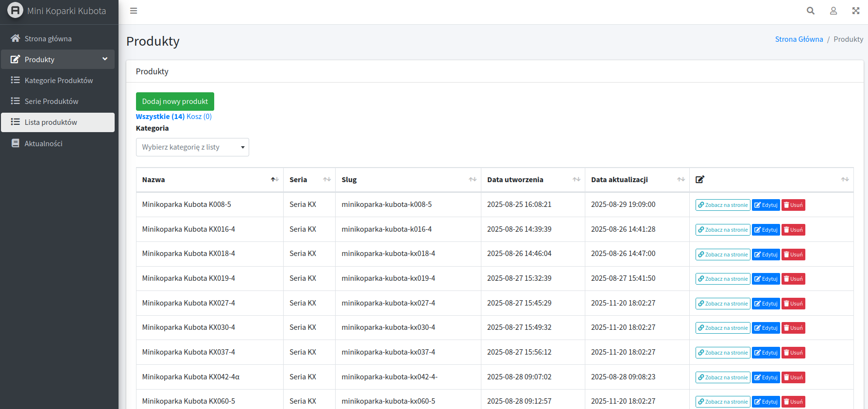Edit the Minikoparka Kubota K008-5 product
Screen dimensions: 868x409
point(766,205)
